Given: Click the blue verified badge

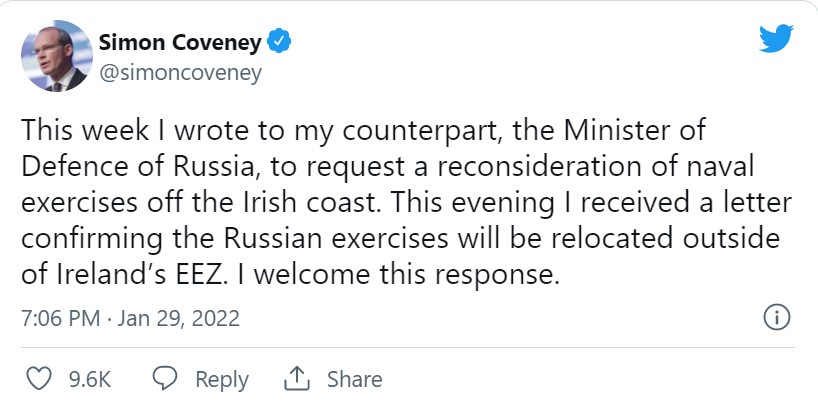Looking at the screenshot, I should [x=279, y=42].
